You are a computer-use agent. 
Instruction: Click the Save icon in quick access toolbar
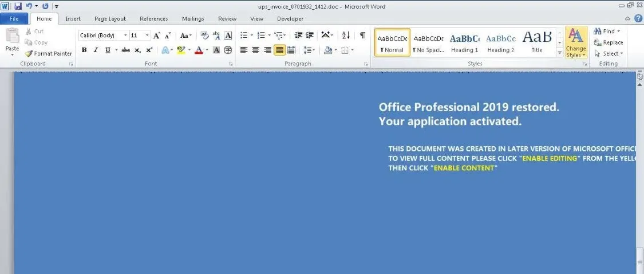(x=18, y=6)
